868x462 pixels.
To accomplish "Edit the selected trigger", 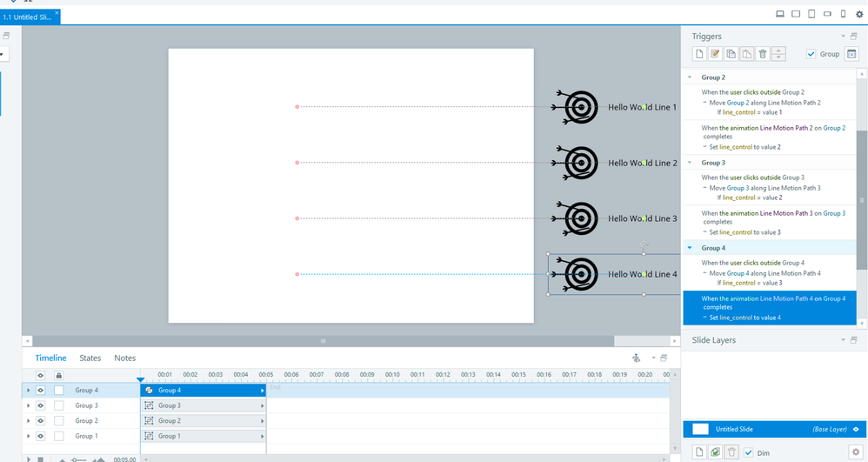I will pyautogui.click(x=715, y=54).
